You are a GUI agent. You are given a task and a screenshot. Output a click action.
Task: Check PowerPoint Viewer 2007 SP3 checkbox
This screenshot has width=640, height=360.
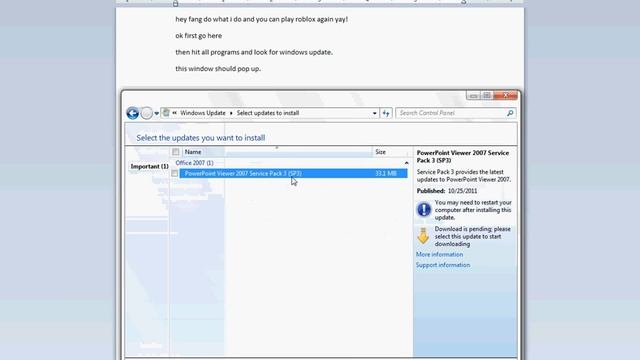click(x=174, y=174)
